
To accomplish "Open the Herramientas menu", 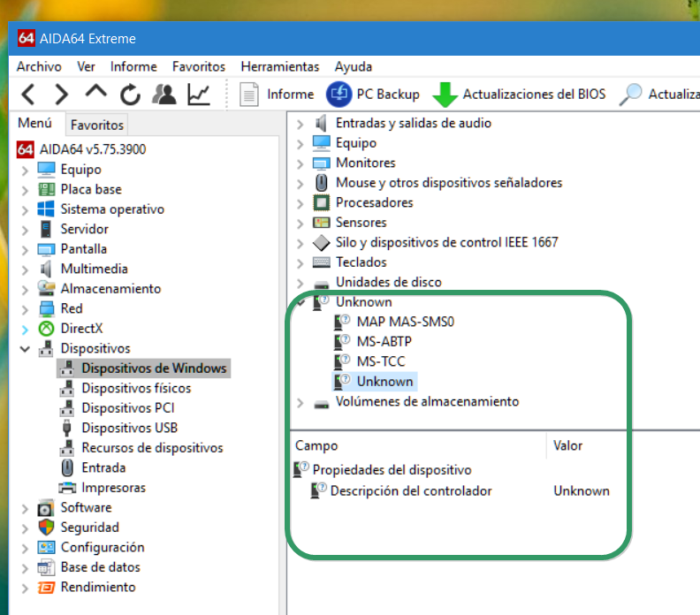I will 279,66.
